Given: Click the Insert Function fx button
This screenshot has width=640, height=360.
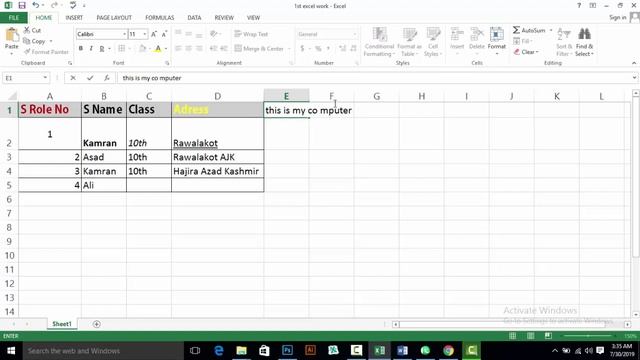Looking at the screenshot, I should (107, 78).
